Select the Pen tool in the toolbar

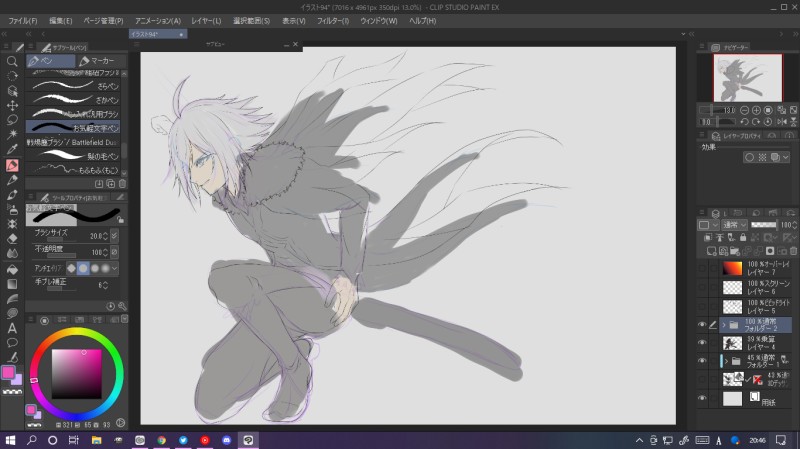13,165
